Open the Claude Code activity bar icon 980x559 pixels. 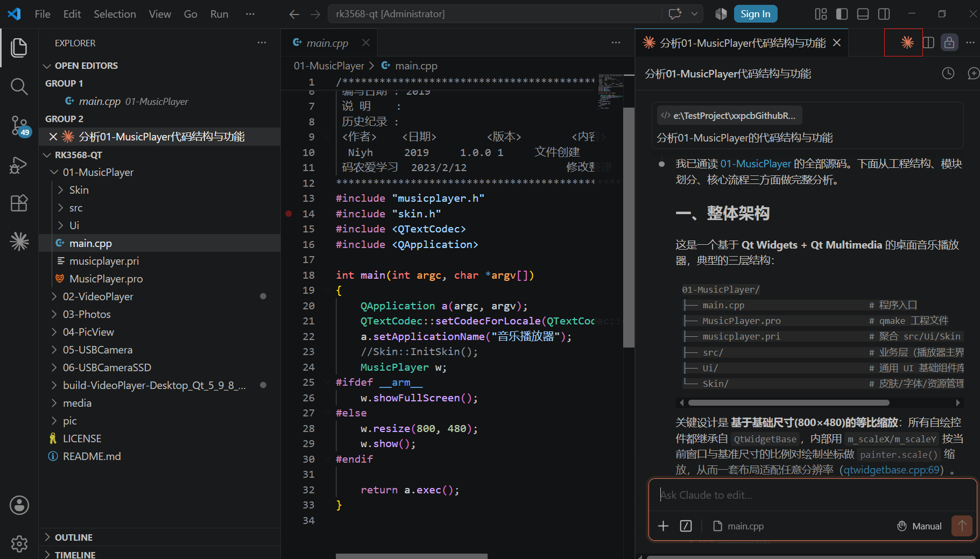pos(19,242)
